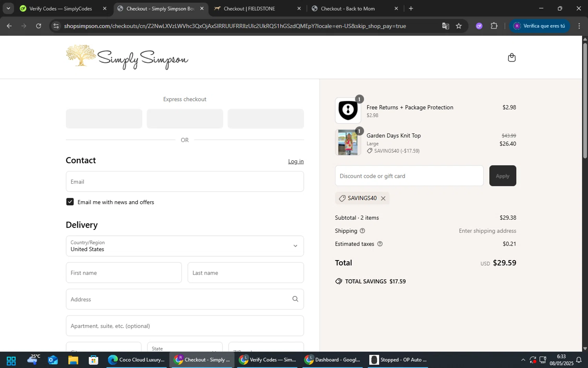Viewport: 588px width, 368px height.
Task: Open Stopped - OP Auto taskbar window
Action: pos(398,360)
